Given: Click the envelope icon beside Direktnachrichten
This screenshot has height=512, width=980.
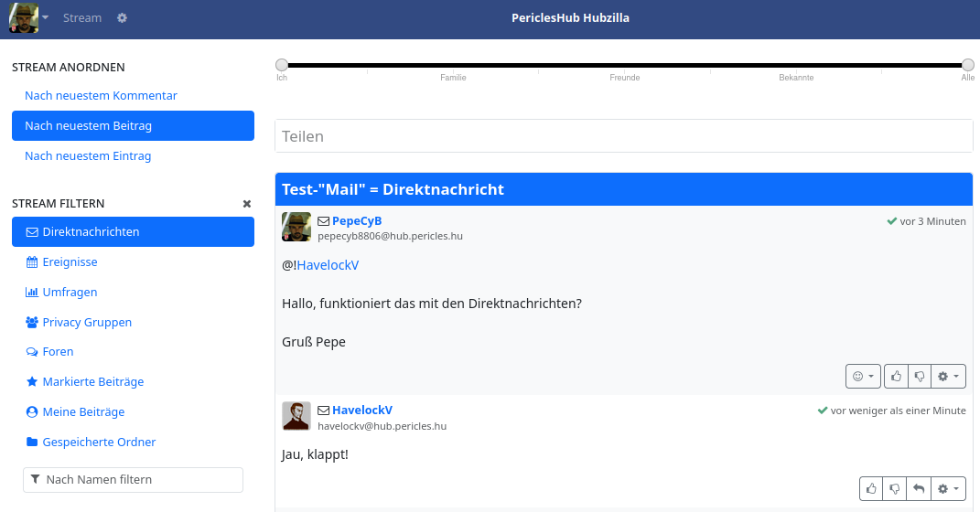Looking at the screenshot, I should tap(32, 231).
